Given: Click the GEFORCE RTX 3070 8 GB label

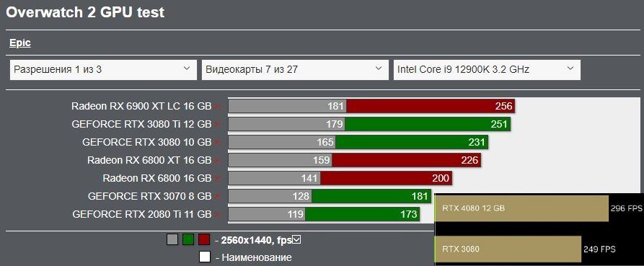Looking at the screenshot, I should click(149, 197).
